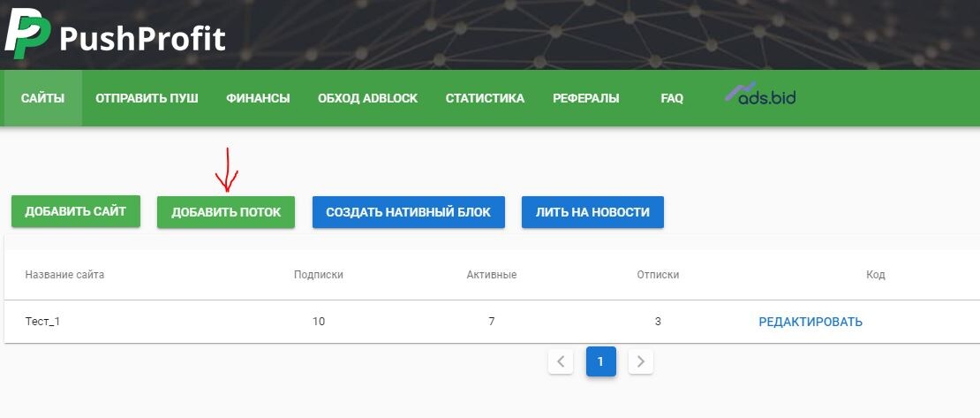Click the Код column header
Screen dimensions: 980x418
876,275
